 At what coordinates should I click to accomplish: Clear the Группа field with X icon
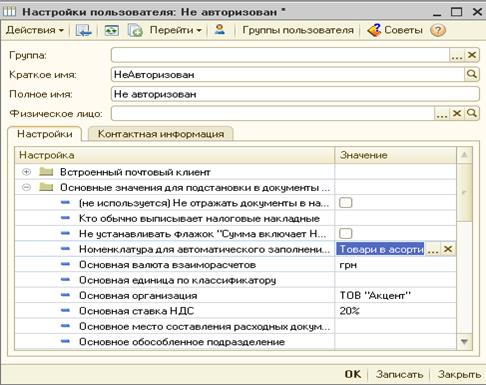point(472,55)
